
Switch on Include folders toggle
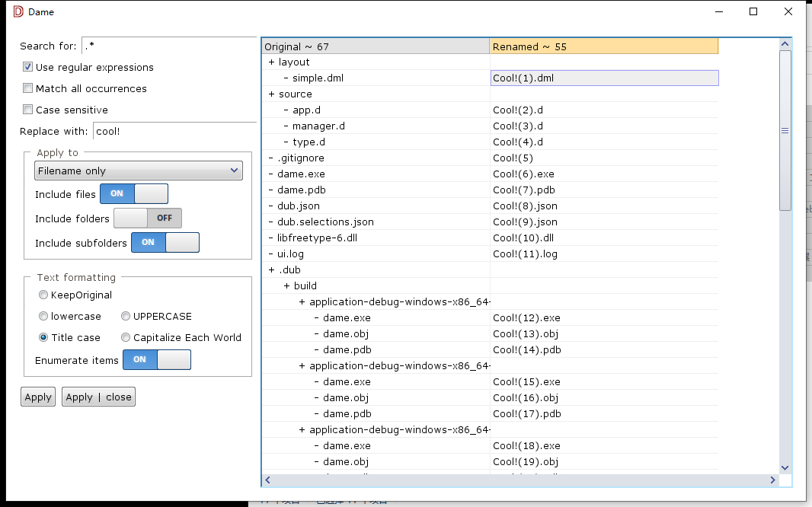pos(148,218)
